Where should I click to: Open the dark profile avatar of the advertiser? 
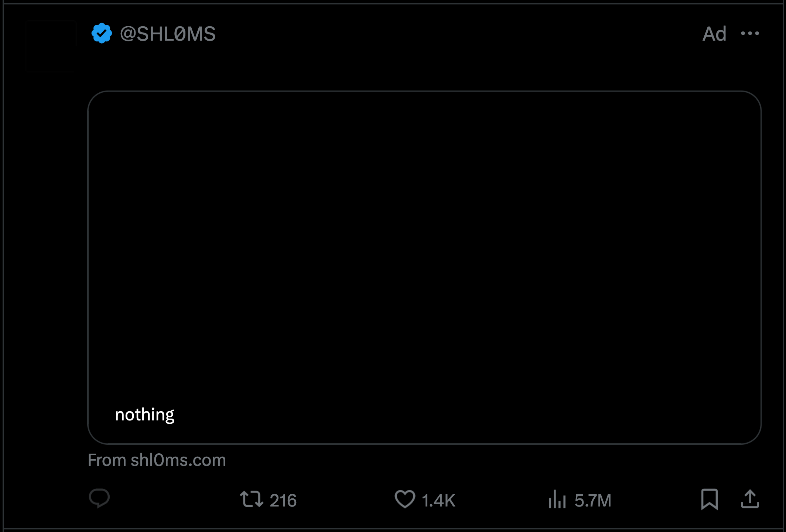pyautogui.click(x=51, y=45)
